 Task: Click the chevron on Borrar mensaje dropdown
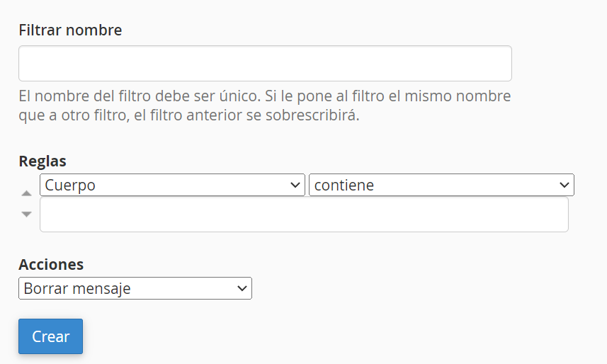(x=242, y=288)
